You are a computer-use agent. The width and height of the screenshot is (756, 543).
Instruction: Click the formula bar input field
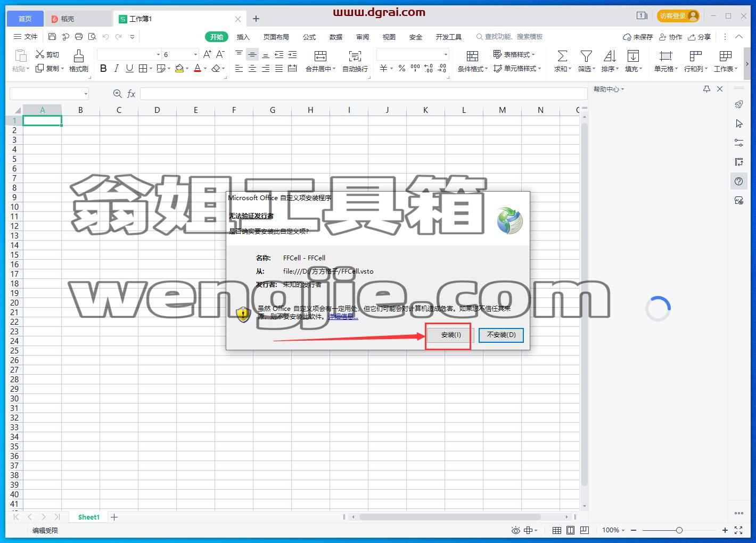[x=364, y=94]
